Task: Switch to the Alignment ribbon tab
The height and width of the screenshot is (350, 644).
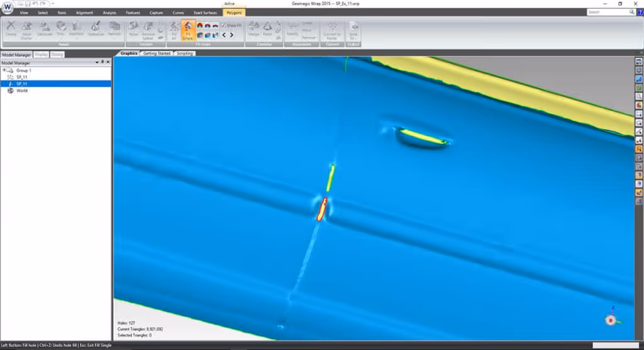Action: pos(84,13)
